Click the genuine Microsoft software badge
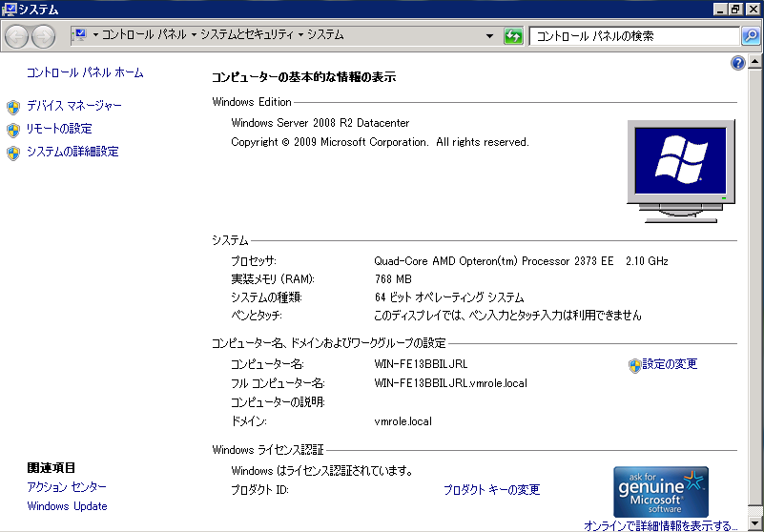This screenshot has width=764, height=532. (x=661, y=492)
